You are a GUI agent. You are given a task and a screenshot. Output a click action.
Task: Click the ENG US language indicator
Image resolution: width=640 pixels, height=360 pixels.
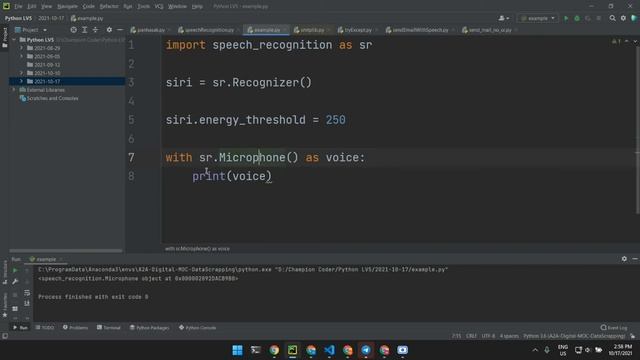(563, 350)
